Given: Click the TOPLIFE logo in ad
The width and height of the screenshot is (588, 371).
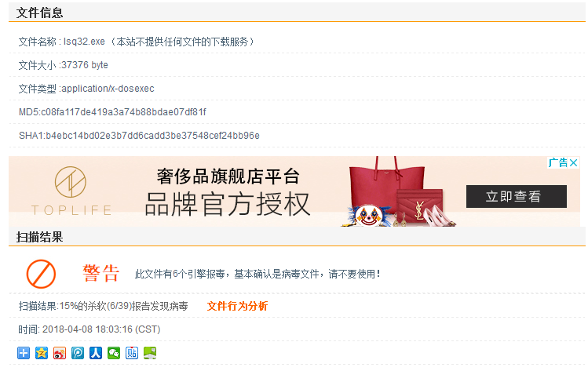Looking at the screenshot, I should pos(71,191).
